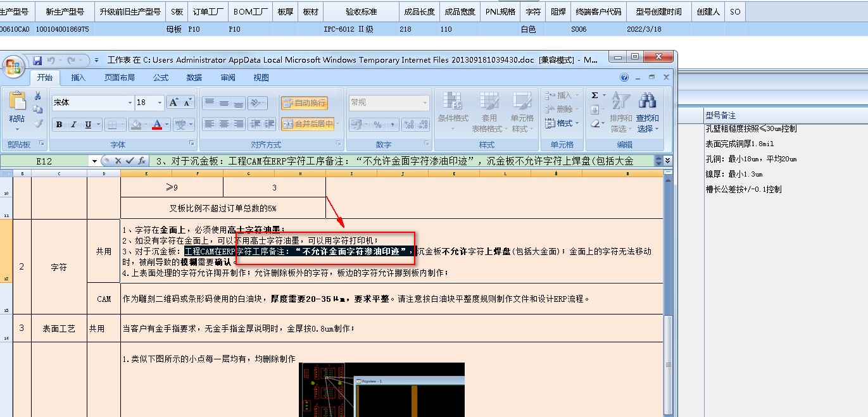Switch to the 页面布局 ribbon tab

pos(120,78)
